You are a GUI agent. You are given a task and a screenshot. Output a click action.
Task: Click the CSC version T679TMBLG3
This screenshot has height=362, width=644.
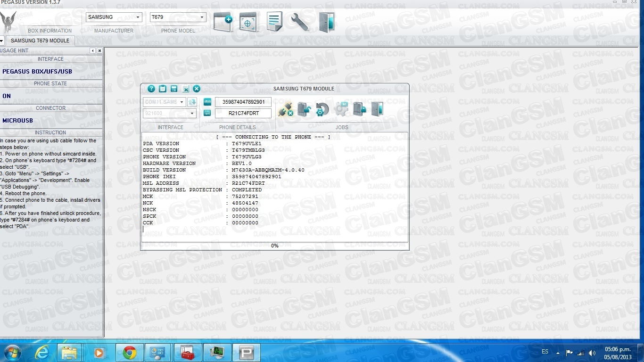pos(248,150)
